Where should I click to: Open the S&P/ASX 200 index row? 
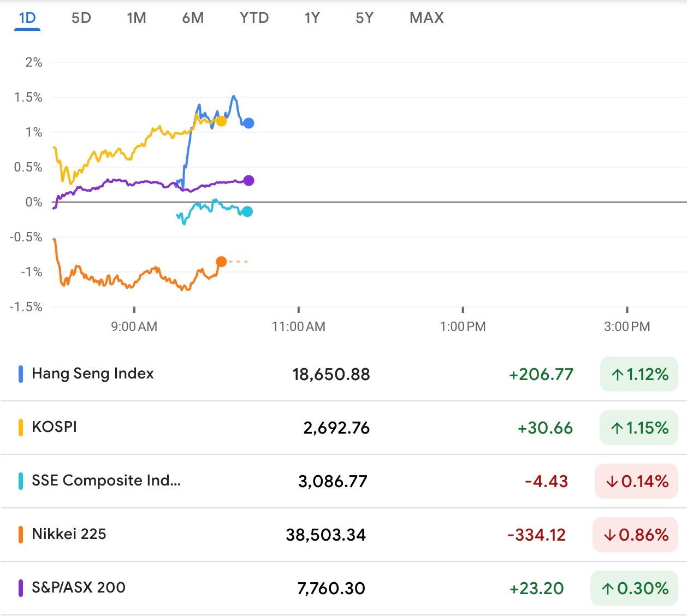pos(343,588)
